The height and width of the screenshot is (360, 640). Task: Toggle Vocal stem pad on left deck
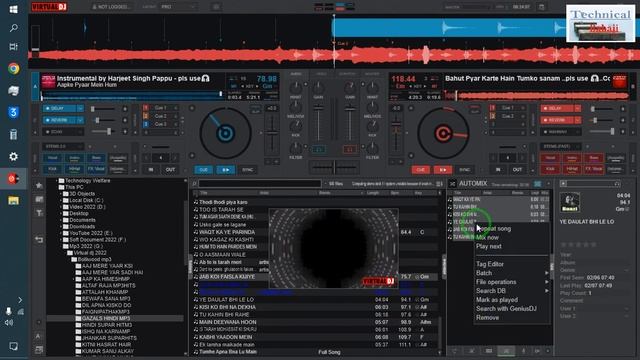point(52,158)
